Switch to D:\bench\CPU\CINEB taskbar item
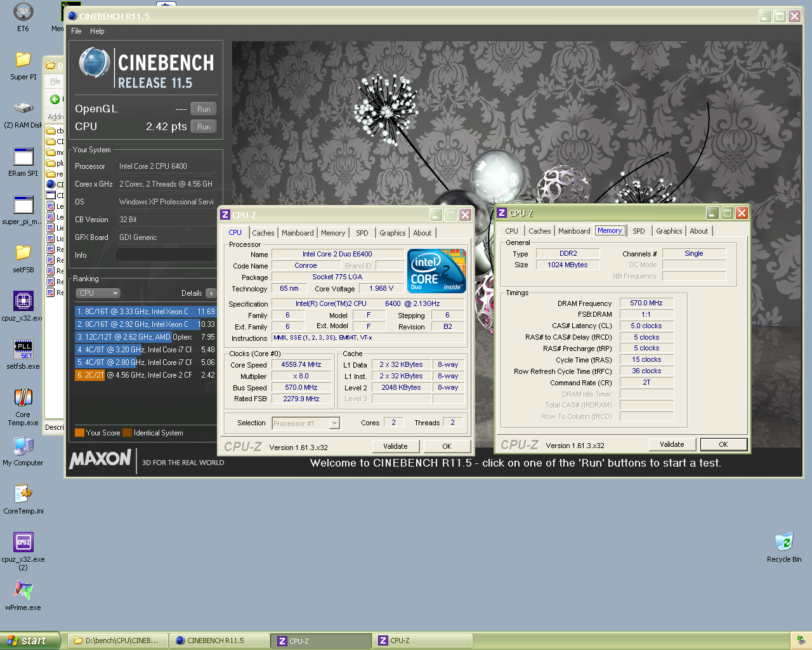812x650 pixels. pyautogui.click(x=117, y=640)
